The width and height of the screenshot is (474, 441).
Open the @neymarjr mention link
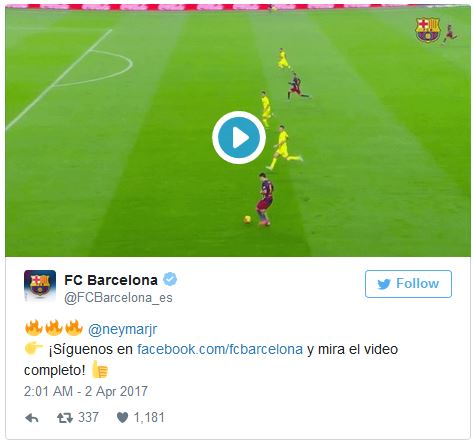click(122, 329)
